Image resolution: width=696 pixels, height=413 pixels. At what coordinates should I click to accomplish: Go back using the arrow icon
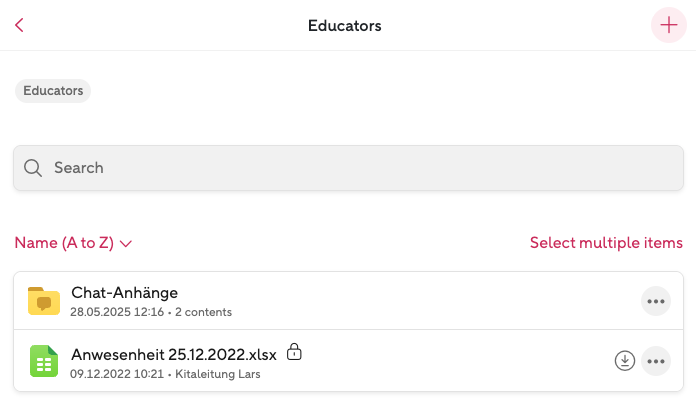click(x=19, y=25)
